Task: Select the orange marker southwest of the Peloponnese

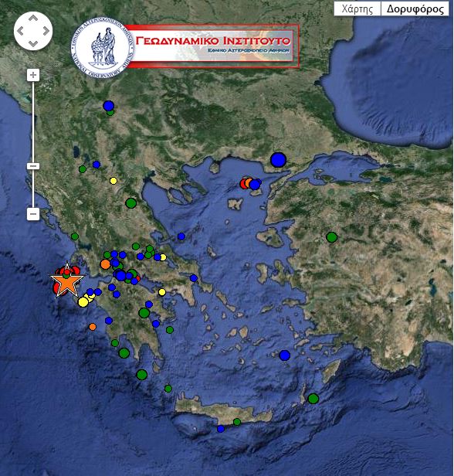Action: pos(93,327)
